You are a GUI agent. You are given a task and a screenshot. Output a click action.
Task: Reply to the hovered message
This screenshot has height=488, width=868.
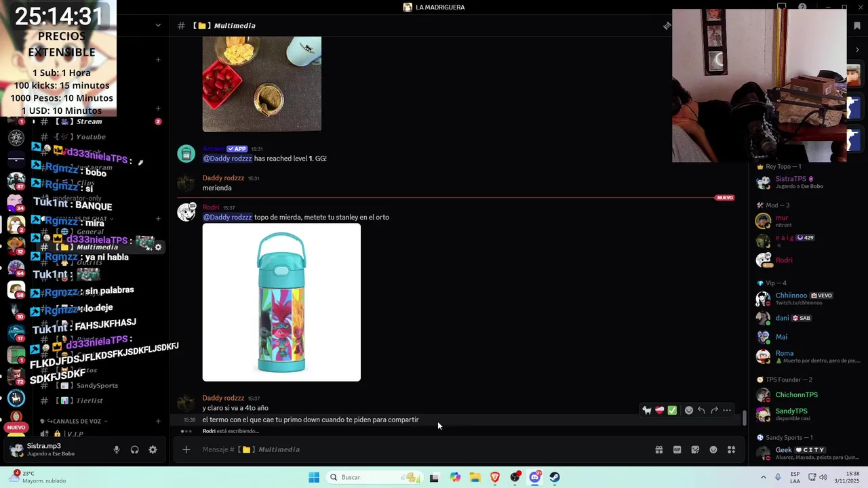tap(701, 410)
